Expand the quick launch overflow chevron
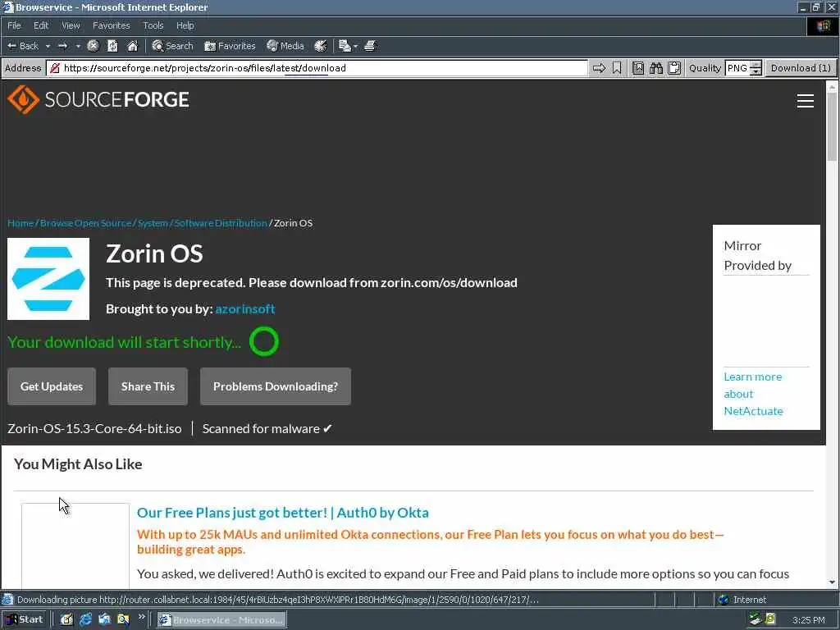 [141, 617]
